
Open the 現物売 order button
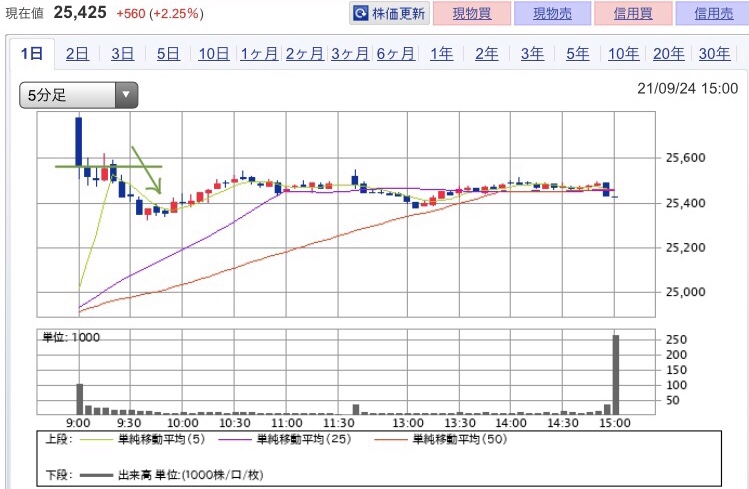pyautogui.click(x=552, y=13)
